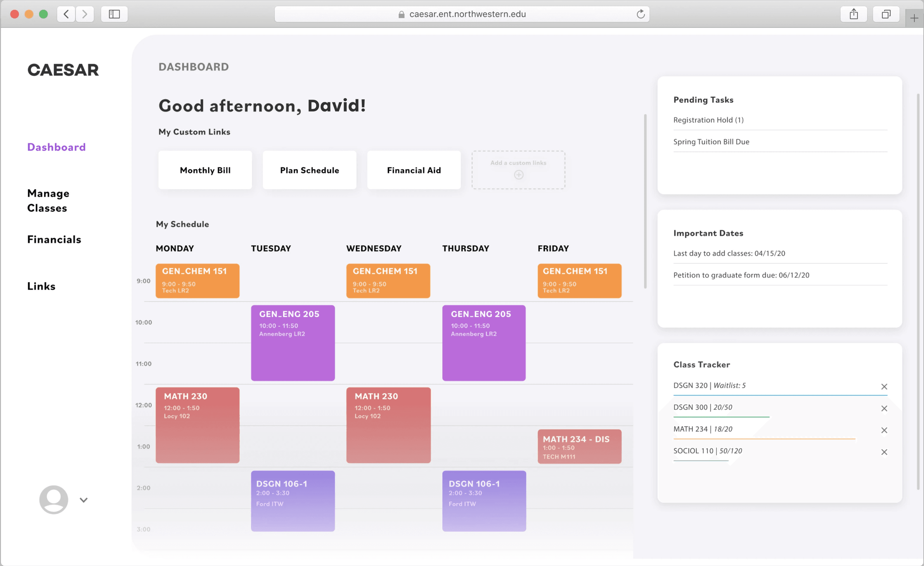
Task: Remove MATH 234 from Class Tracker
Action: [884, 430]
